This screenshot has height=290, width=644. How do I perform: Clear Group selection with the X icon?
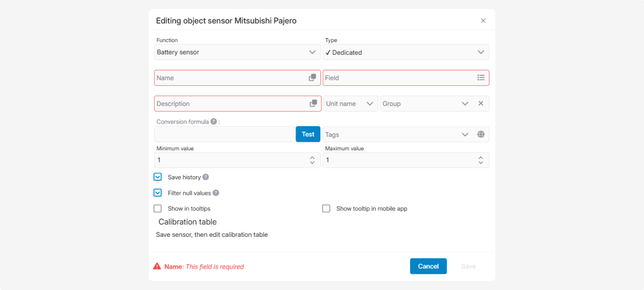click(x=481, y=104)
